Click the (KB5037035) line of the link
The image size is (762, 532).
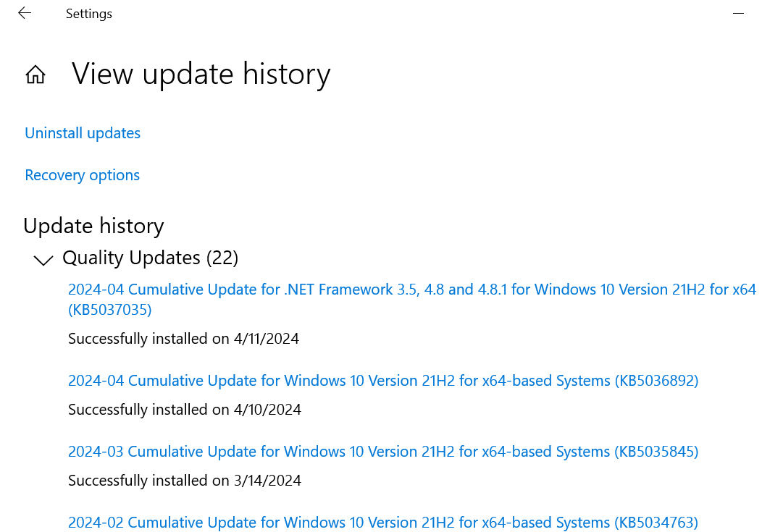[110, 310]
